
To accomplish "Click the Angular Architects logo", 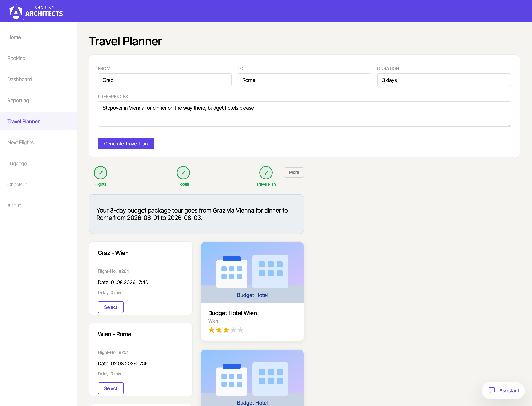I will (35, 11).
